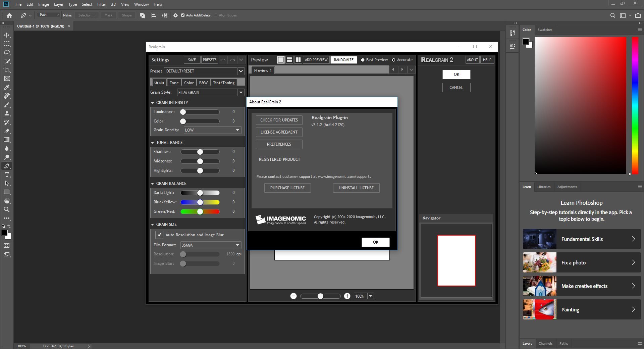Image resolution: width=644 pixels, height=349 pixels.
Task: Open Fundamental Skills tutorial card
Action: pos(582,239)
